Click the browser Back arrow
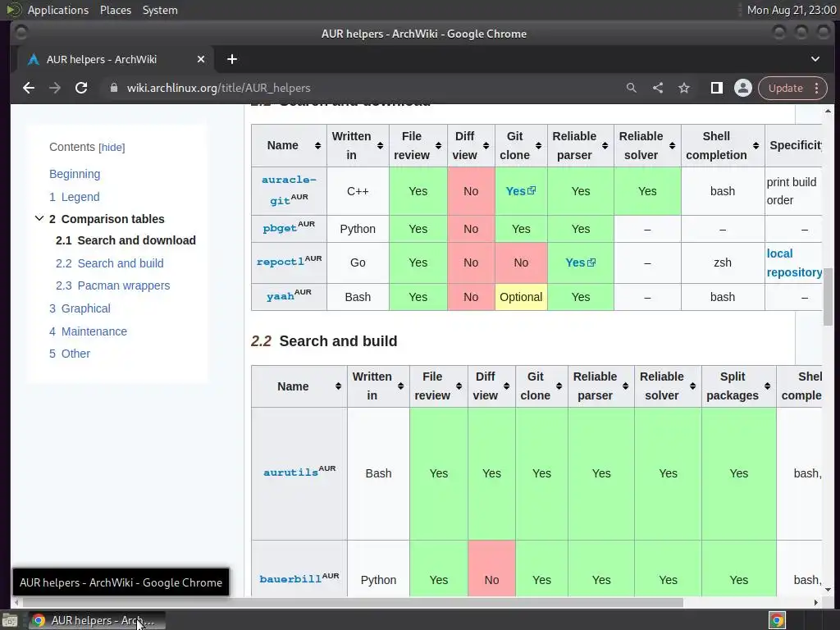840x630 pixels. (x=29, y=88)
